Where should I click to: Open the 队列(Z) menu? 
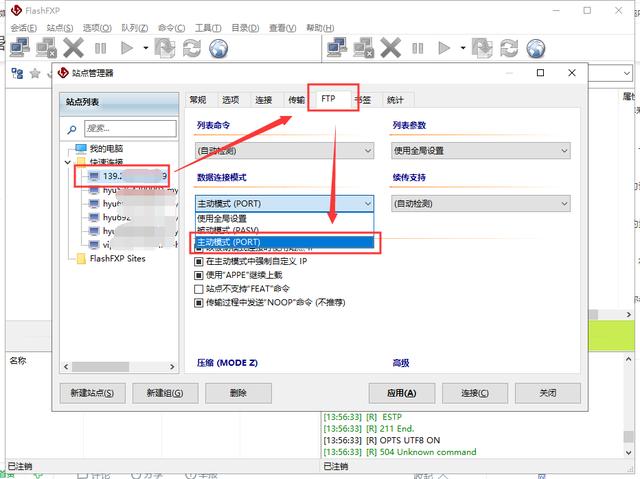click(135, 28)
